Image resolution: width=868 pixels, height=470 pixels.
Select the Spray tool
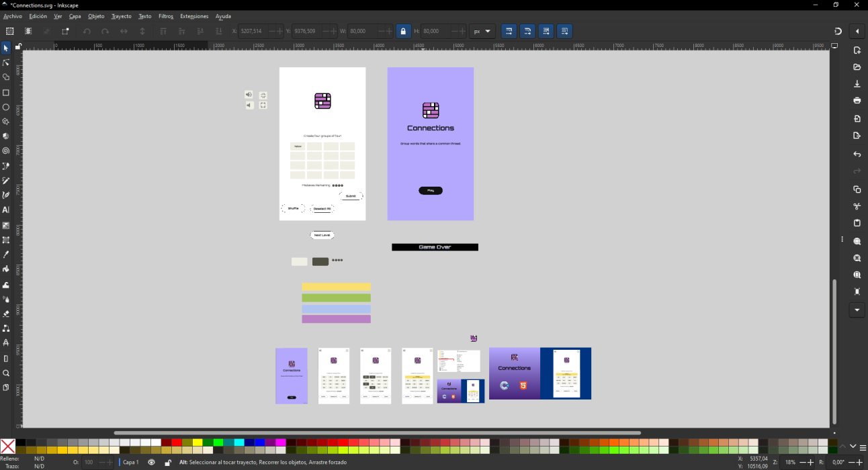click(x=6, y=299)
